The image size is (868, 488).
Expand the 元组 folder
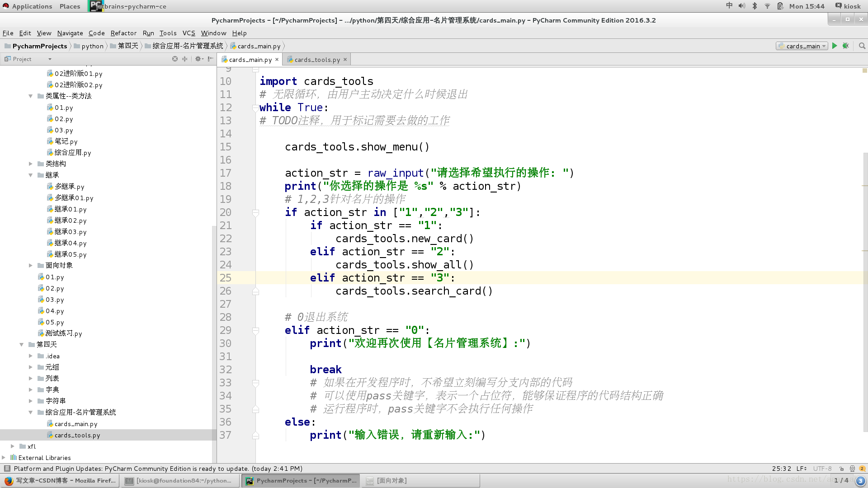(x=31, y=367)
